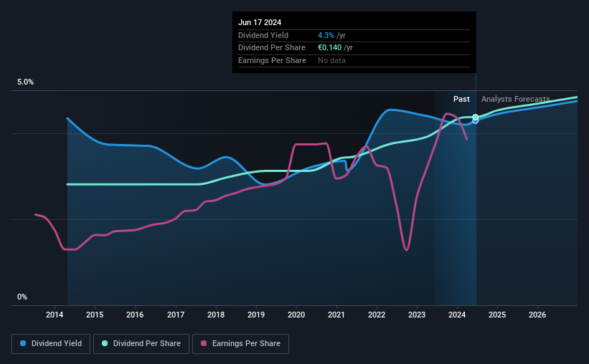Click the 'Jun 17 2024' tooltip date
Screen dimensions: 589x364
tap(260, 22)
